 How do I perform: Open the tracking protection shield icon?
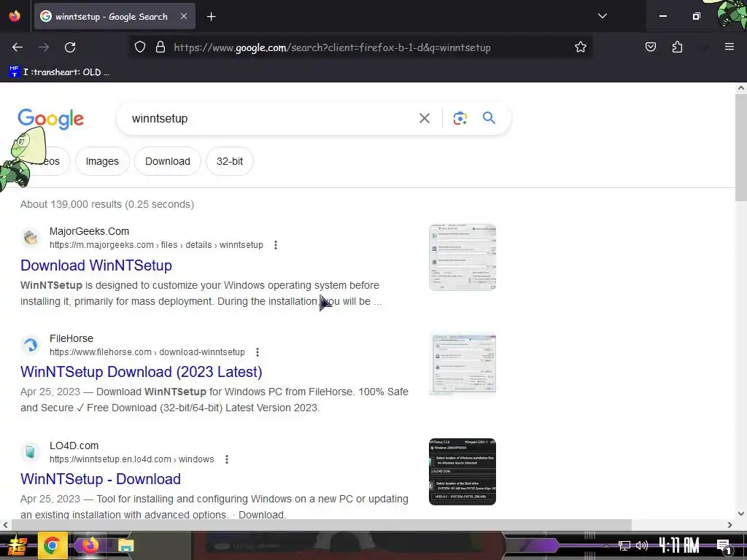click(139, 47)
